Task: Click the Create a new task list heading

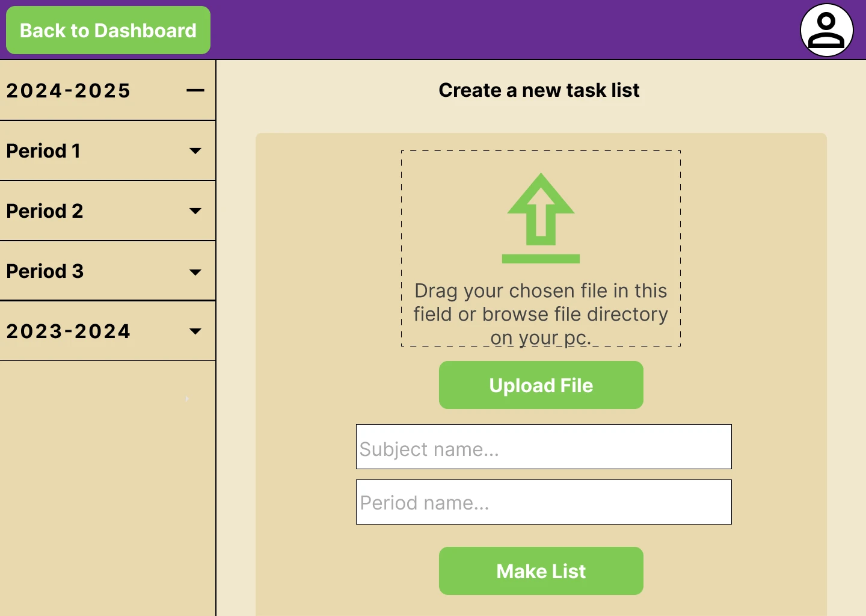Action: click(539, 90)
